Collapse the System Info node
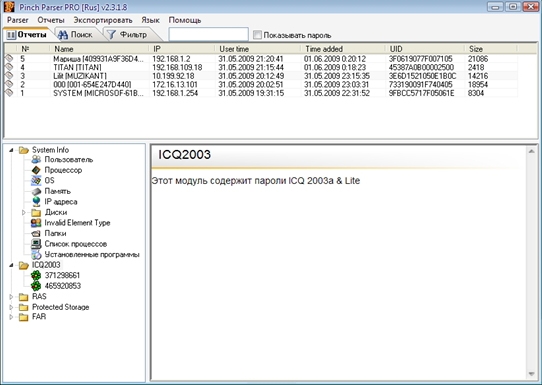 [x=11, y=150]
